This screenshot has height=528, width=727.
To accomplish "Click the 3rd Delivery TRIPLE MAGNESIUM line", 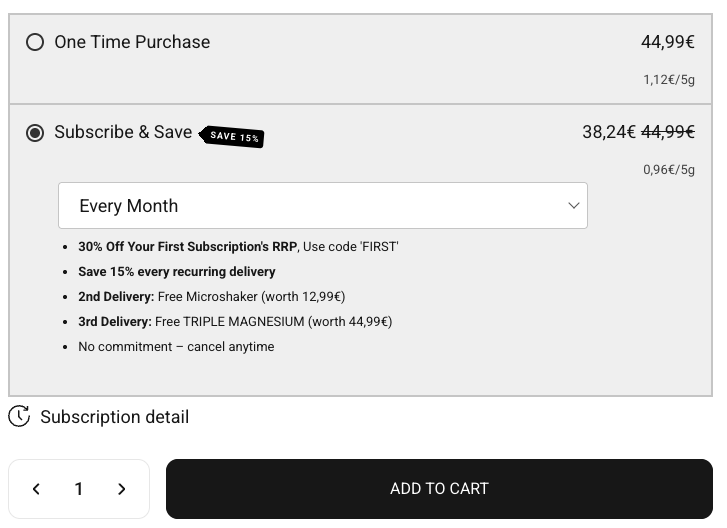I will (235, 321).
